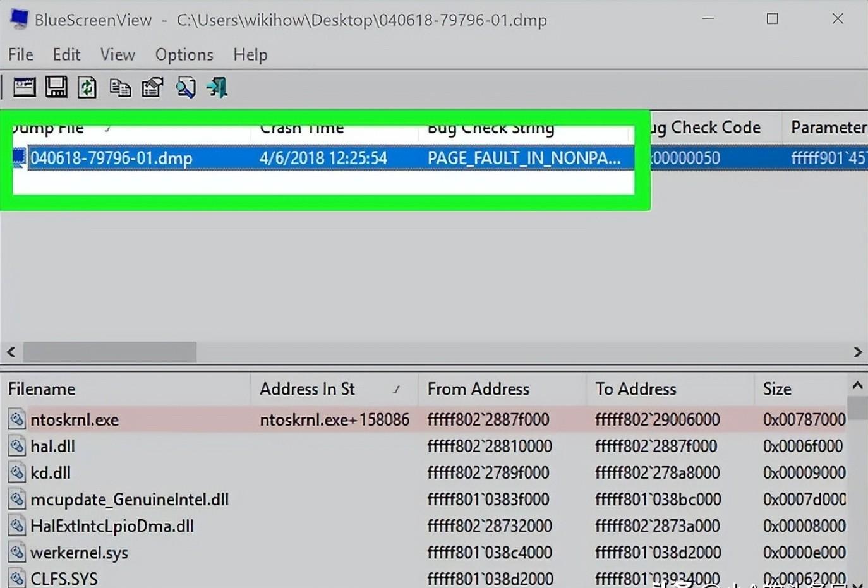Sort by Filename column header

coord(126,389)
